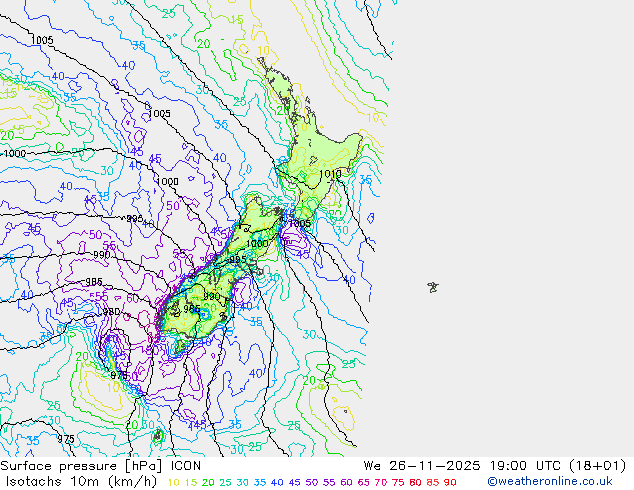Open the ©weatheronline.co.uk credit link

coord(550,482)
